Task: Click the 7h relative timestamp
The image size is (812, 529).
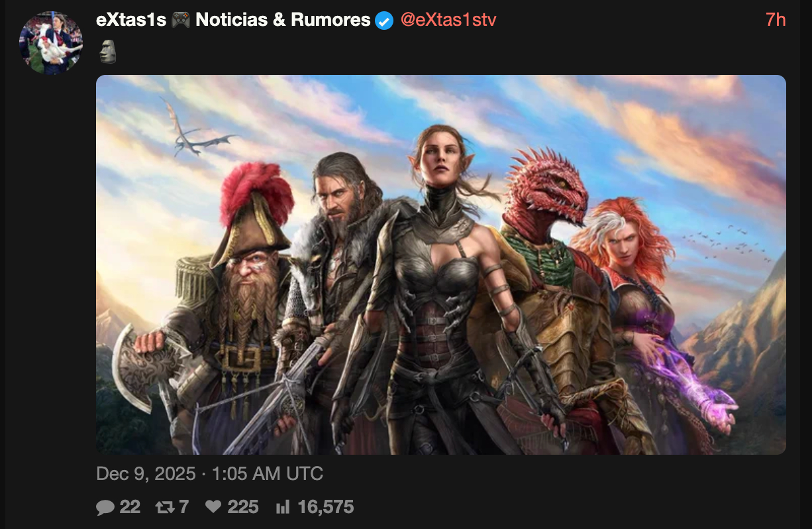Action: (776, 21)
